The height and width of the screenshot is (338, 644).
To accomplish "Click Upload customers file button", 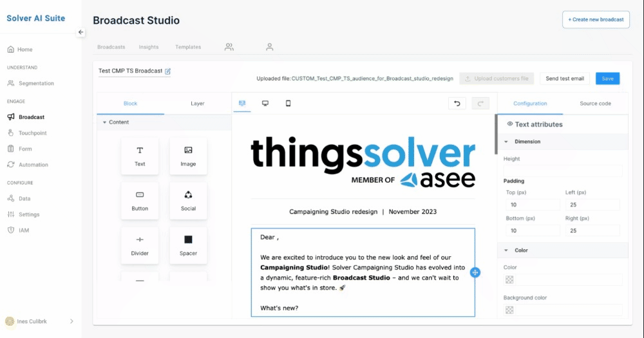I will click(497, 79).
